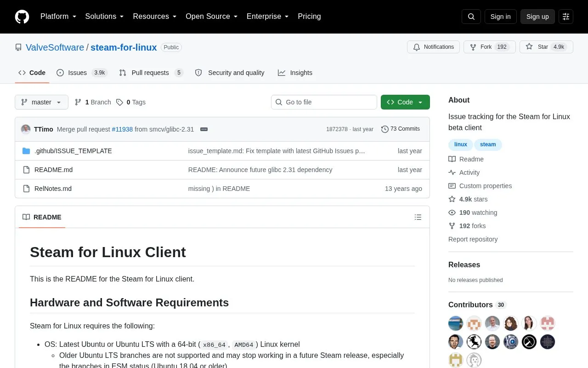Open the Activity link in About
Image resolution: width=588 pixels, height=368 pixels.
coord(464,172)
